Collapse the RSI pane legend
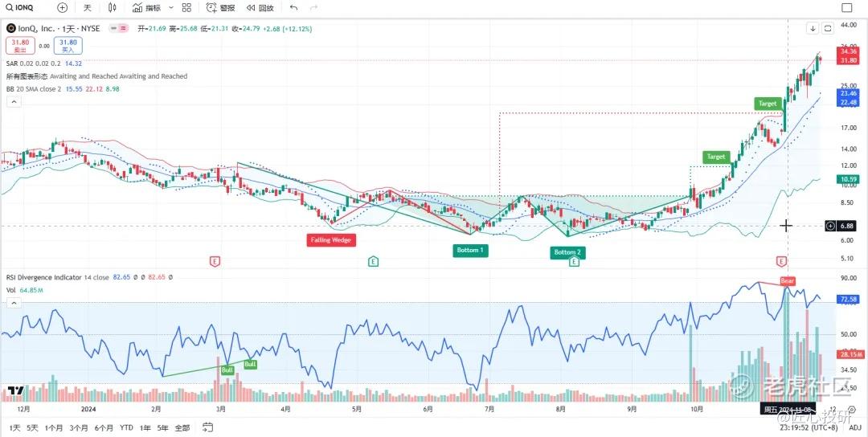 click(x=14, y=303)
